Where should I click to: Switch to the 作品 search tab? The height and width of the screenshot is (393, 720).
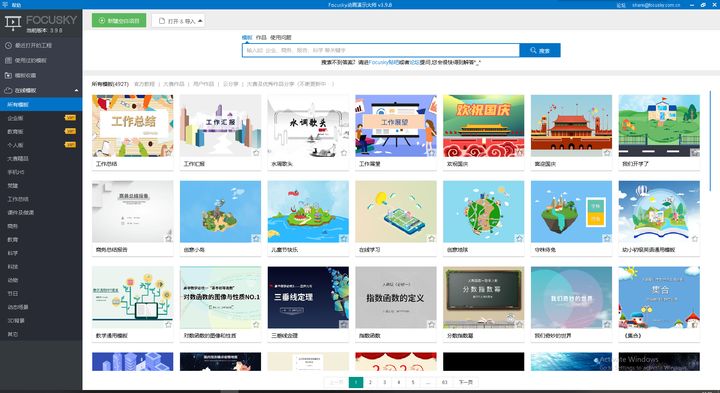(x=261, y=38)
